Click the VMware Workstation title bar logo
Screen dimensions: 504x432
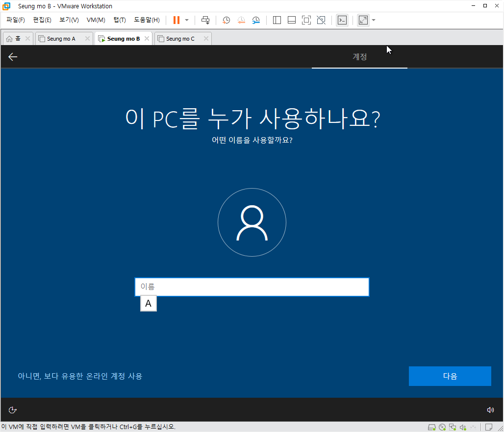[x=6, y=6]
